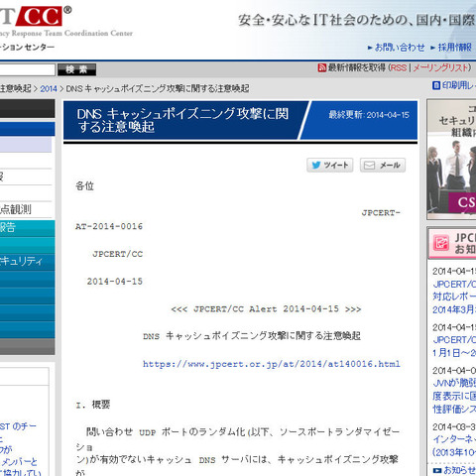Click the print icon beside 印刷用

click(x=436, y=85)
